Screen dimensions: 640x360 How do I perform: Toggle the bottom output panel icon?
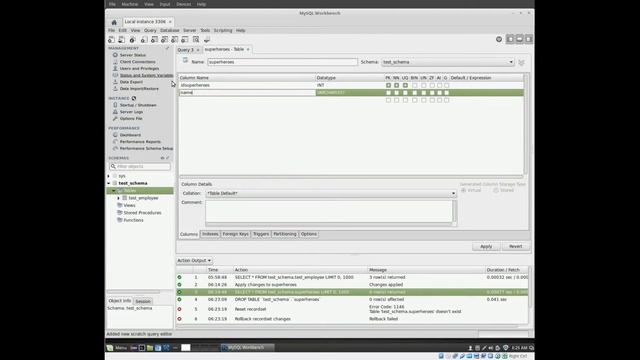coord(519,39)
